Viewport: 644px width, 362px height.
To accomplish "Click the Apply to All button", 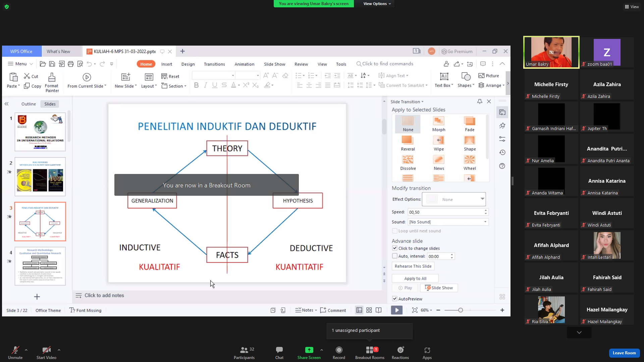I will pyautogui.click(x=415, y=279).
